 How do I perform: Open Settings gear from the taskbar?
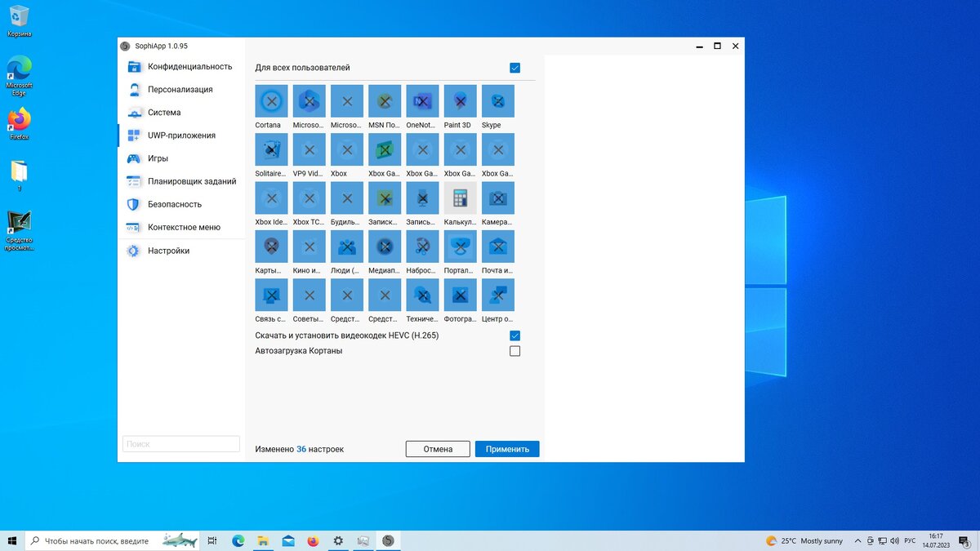tap(338, 540)
